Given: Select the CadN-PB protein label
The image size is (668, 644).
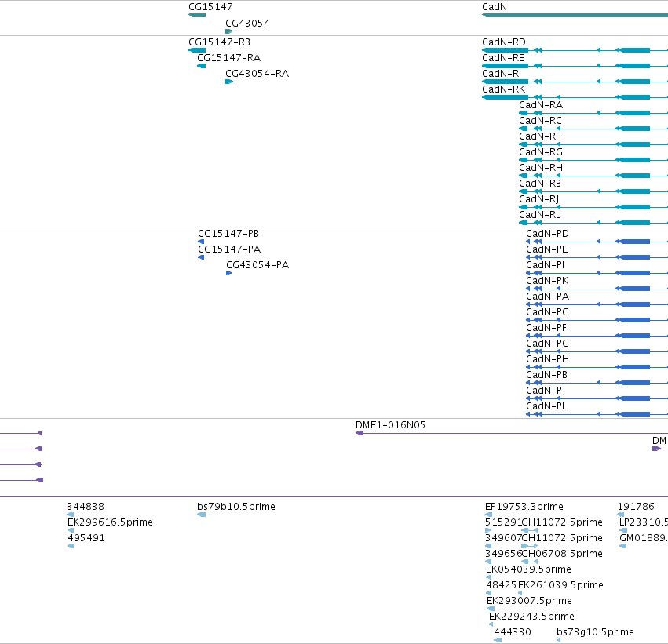Looking at the screenshot, I should point(546,375).
